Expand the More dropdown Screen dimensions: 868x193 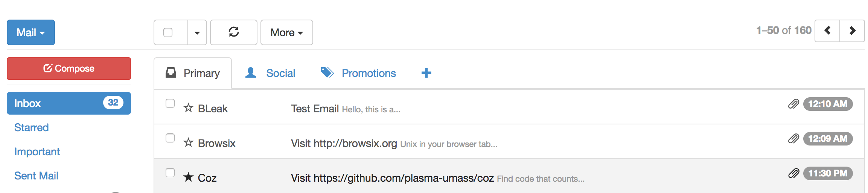click(x=287, y=32)
